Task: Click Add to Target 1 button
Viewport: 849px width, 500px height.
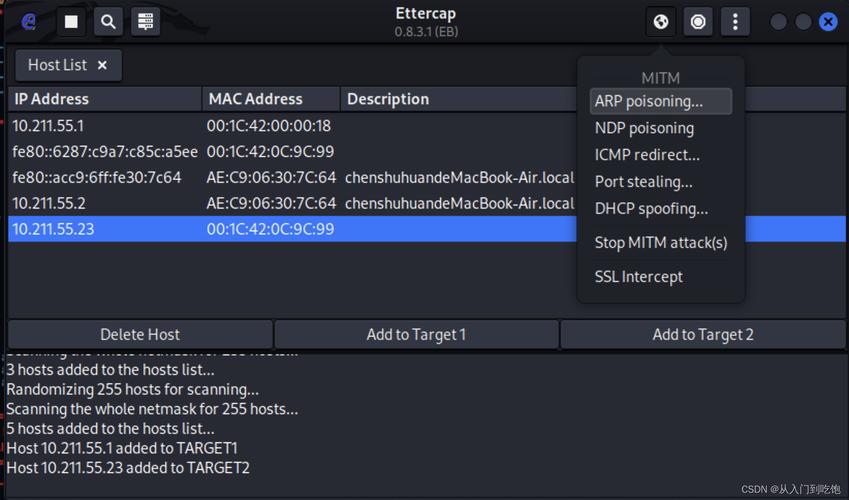Action: pos(416,335)
